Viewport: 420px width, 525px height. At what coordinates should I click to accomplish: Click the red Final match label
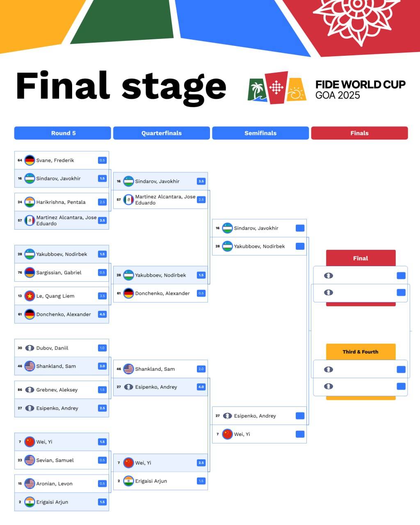361,258
